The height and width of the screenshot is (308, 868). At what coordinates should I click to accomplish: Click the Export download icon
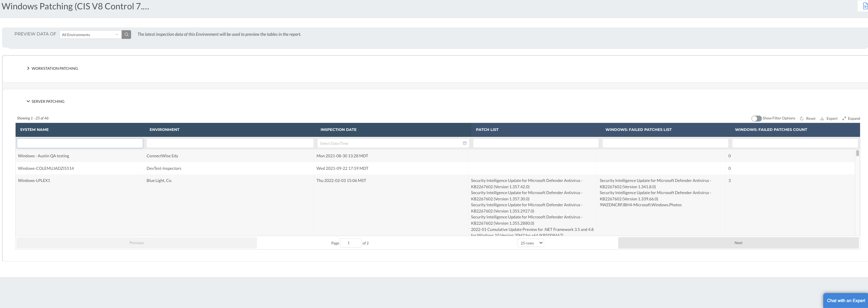pos(822,118)
